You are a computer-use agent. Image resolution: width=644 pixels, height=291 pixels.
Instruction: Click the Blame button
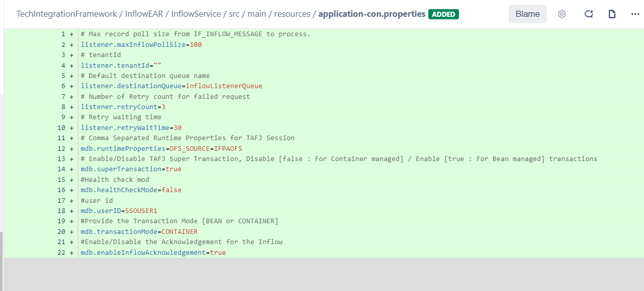(x=528, y=14)
